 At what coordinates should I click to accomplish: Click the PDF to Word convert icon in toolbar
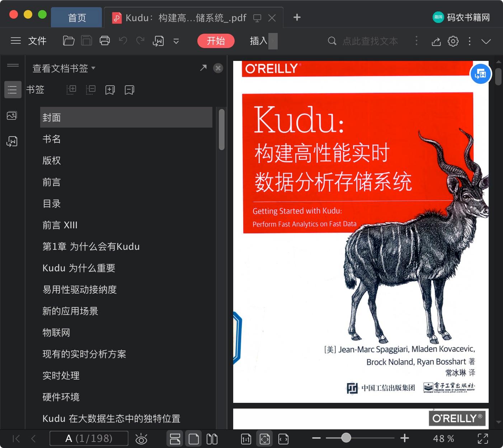tap(158, 41)
